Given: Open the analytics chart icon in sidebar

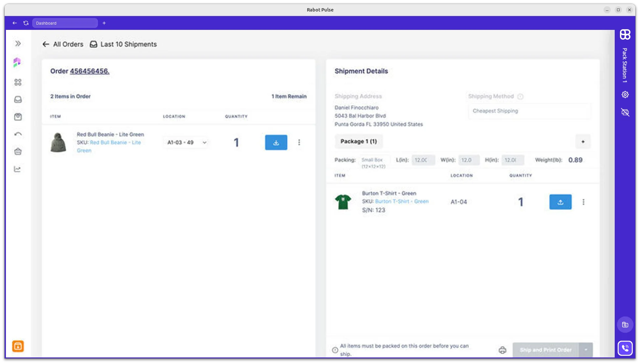Looking at the screenshot, I should (x=18, y=169).
